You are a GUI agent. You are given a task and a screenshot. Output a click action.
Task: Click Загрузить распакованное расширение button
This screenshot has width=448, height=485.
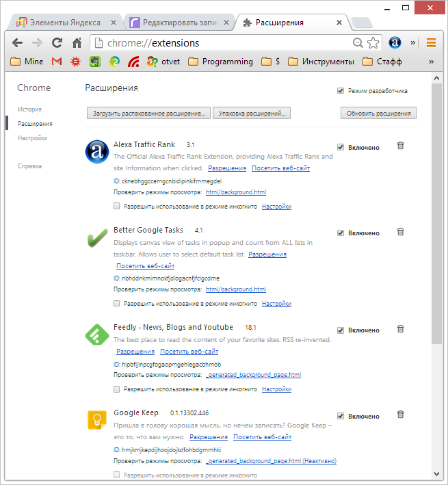[148, 113]
